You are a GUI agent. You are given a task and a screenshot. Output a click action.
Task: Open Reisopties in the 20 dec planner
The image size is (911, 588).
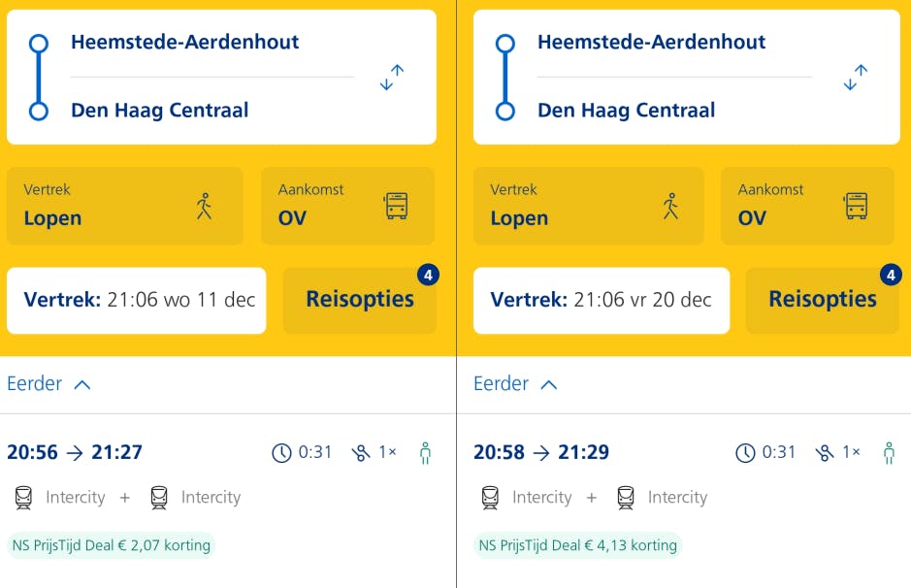pyautogui.click(x=823, y=300)
